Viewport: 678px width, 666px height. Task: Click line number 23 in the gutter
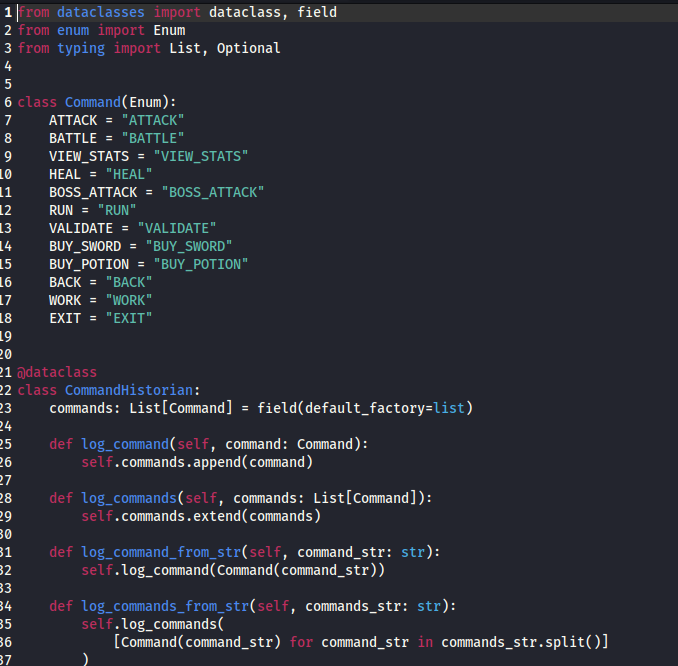pyautogui.click(x=8, y=408)
